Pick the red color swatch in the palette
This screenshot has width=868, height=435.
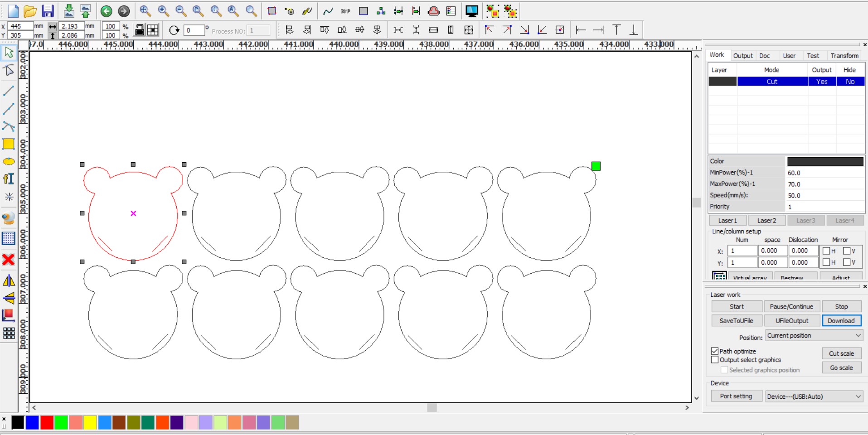pos(47,422)
